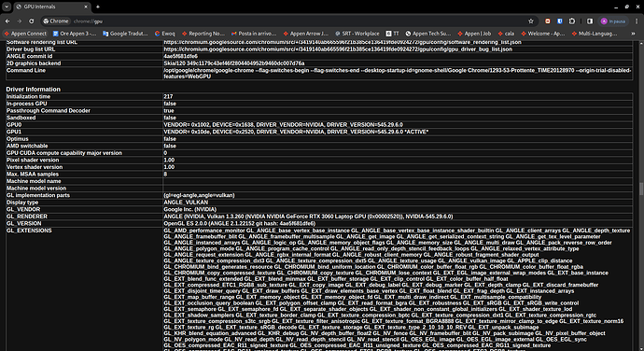Screen dimensions: 644x351
Task: Open the Extensions puzzle-piece menu
Action: point(572,21)
